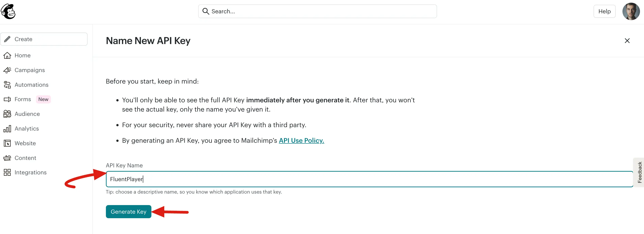This screenshot has height=234, width=644.
Task: Click the Campaigns megaphone icon
Action: point(7,70)
